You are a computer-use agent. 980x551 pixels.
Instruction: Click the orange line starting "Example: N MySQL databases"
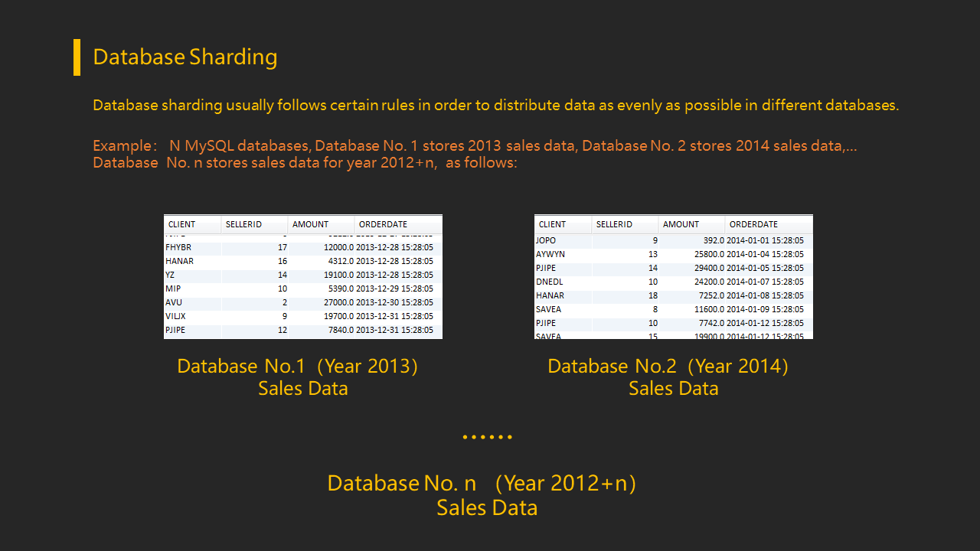coord(475,145)
